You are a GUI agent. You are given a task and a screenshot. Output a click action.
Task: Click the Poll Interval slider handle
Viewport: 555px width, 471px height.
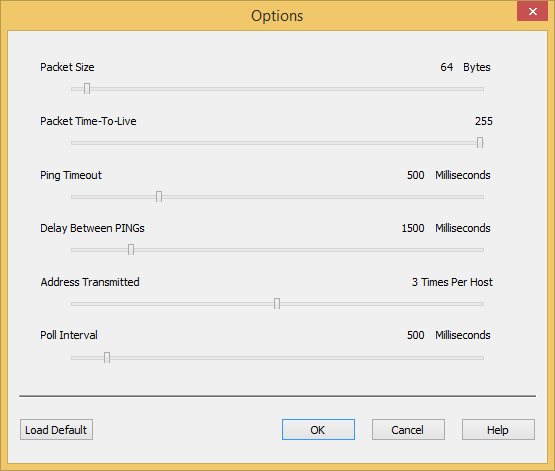(x=107, y=357)
